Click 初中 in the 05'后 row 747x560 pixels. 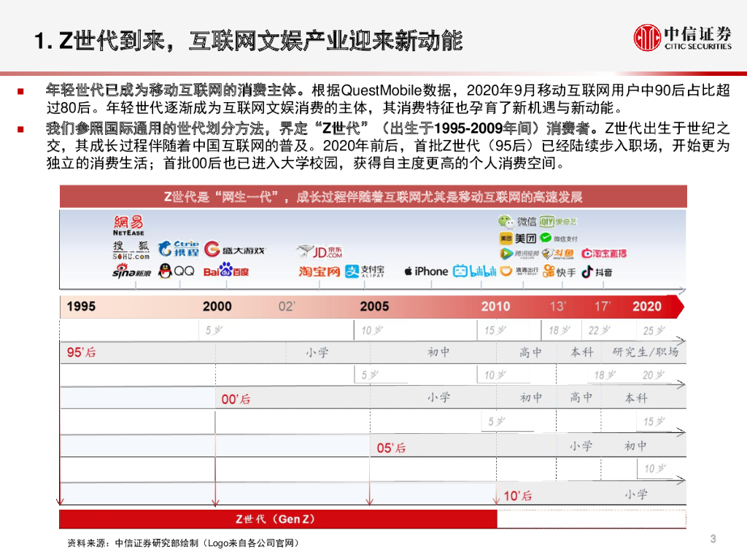coord(635,446)
